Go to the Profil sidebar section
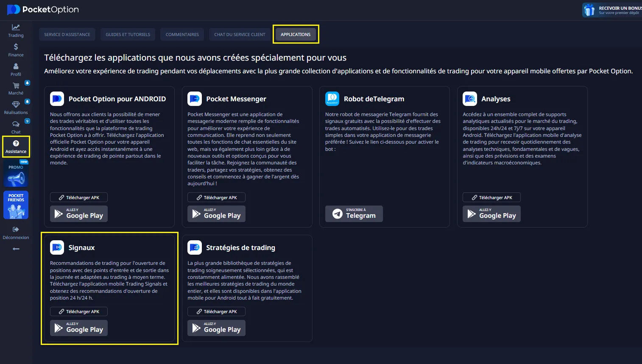642x364 pixels. (16, 69)
